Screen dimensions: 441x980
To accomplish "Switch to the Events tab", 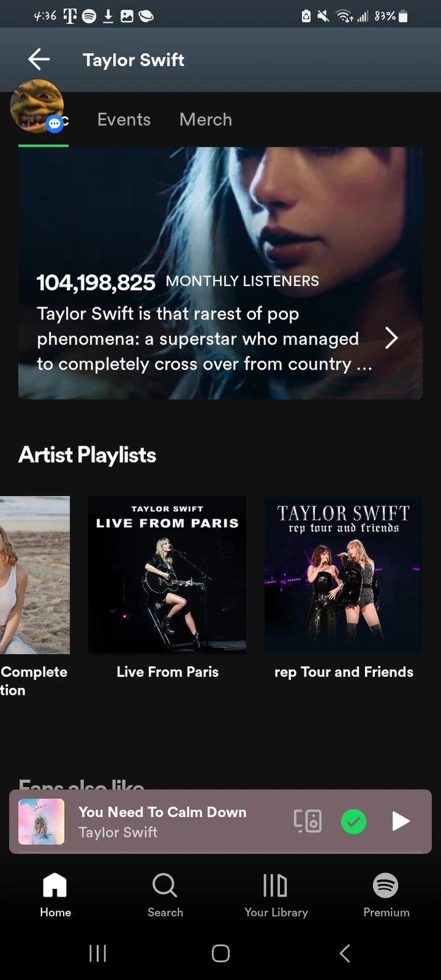I will tap(124, 120).
